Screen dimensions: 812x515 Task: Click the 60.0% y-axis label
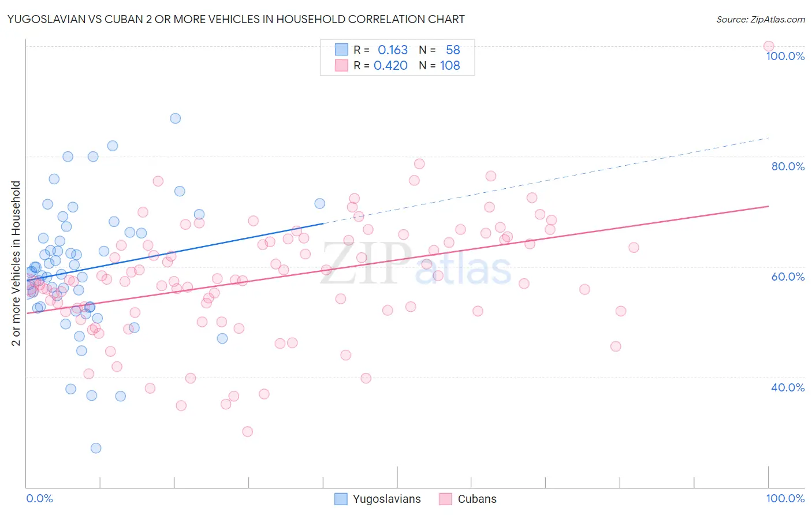coord(788,277)
